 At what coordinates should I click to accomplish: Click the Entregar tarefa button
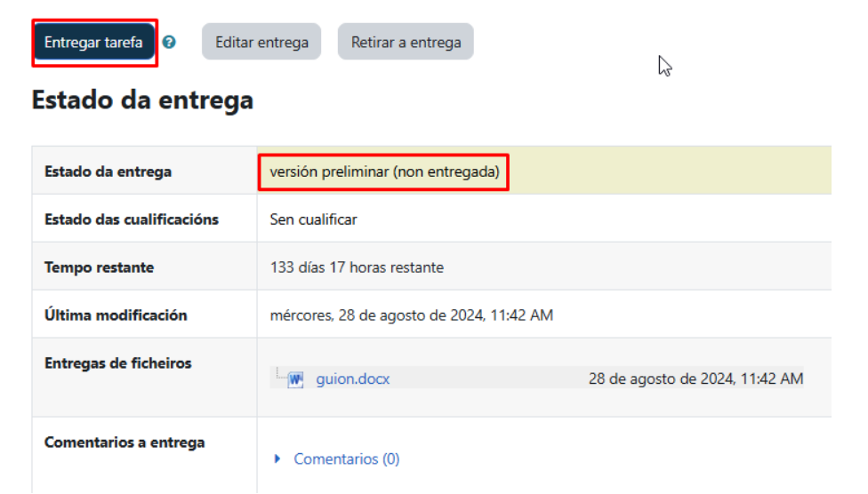pyautogui.click(x=93, y=43)
